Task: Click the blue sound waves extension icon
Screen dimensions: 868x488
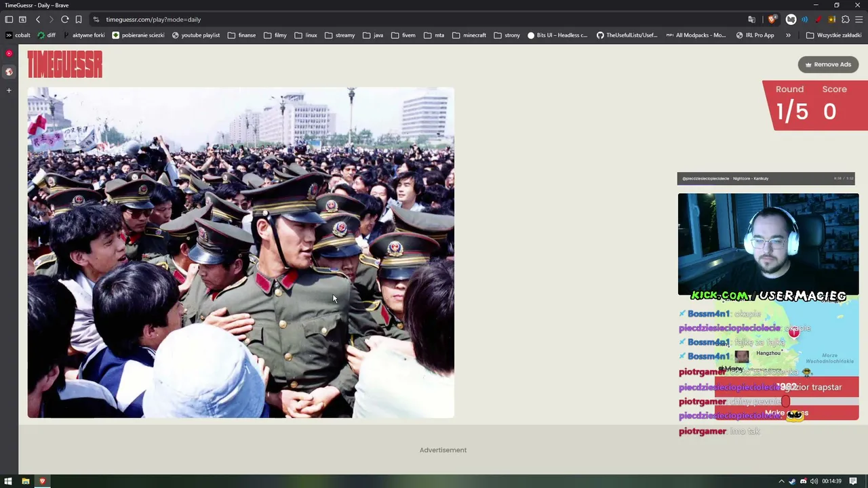Action: 804,20
